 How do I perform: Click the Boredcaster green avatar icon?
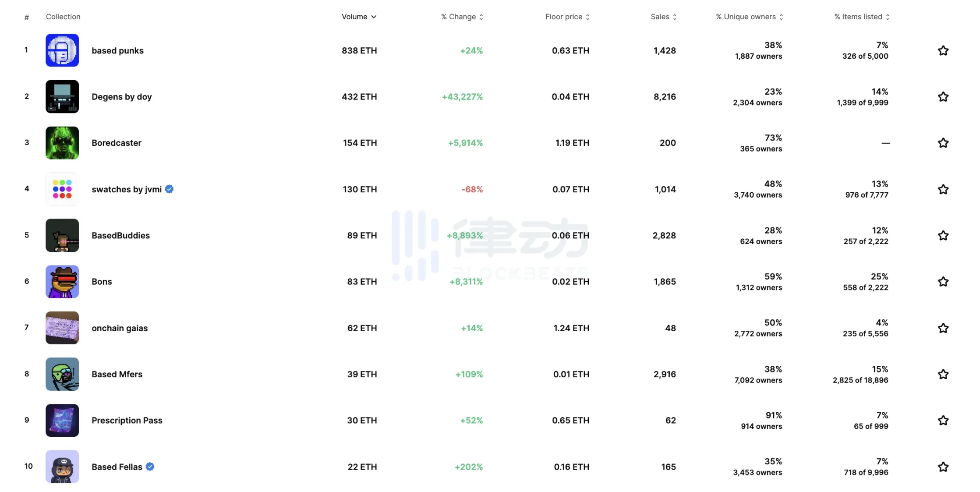(x=62, y=143)
